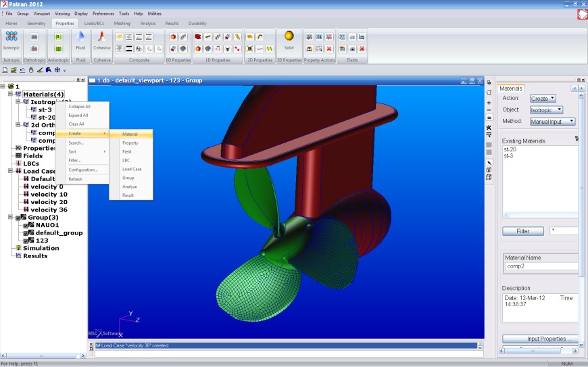Switch to the Loads/BCs ribbon tab
The height and width of the screenshot is (367, 588).
pos(94,23)
